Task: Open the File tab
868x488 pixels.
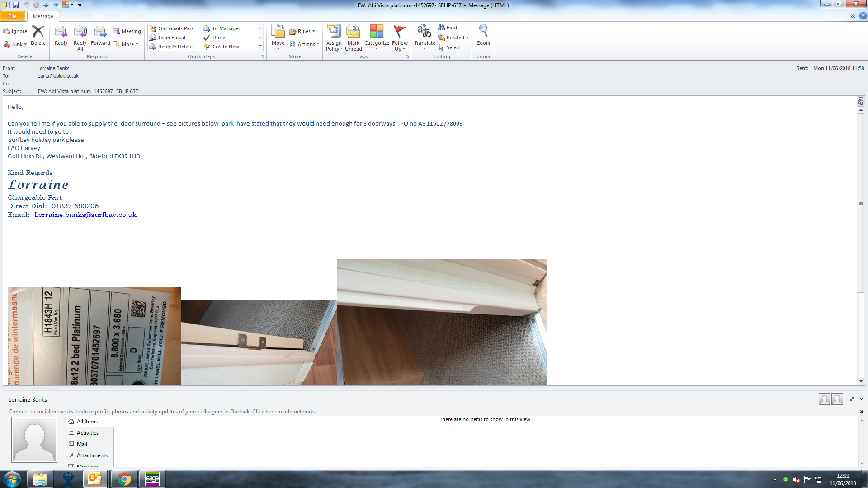Action: point(13,16)
